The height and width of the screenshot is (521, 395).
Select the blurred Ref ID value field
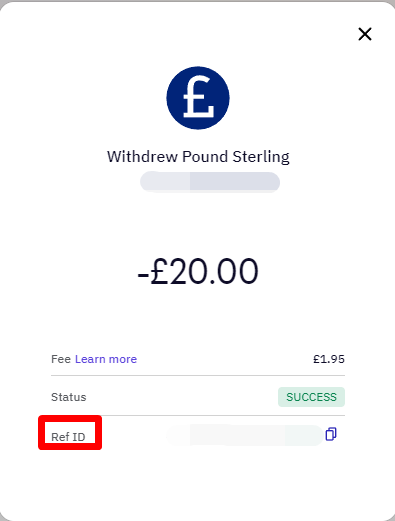244,435
